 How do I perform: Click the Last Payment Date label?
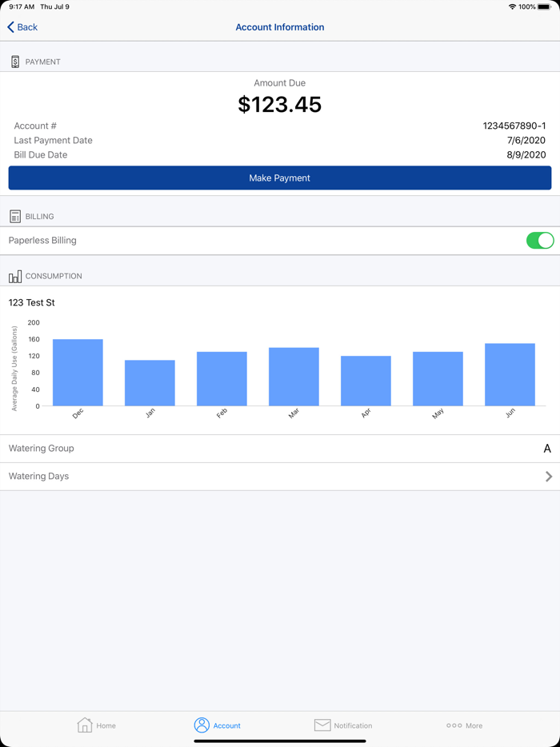(53, 140)
